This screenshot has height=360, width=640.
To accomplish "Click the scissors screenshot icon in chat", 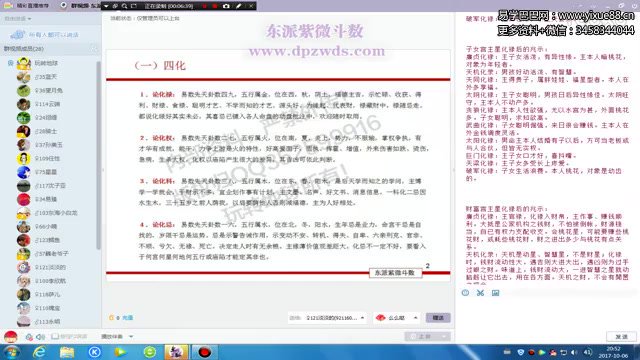I will coord(480,293).
